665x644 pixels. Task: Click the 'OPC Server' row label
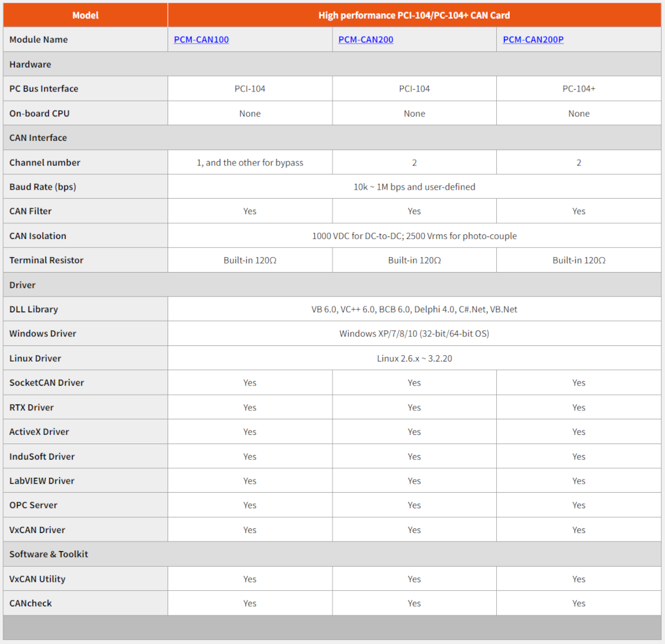33,505
